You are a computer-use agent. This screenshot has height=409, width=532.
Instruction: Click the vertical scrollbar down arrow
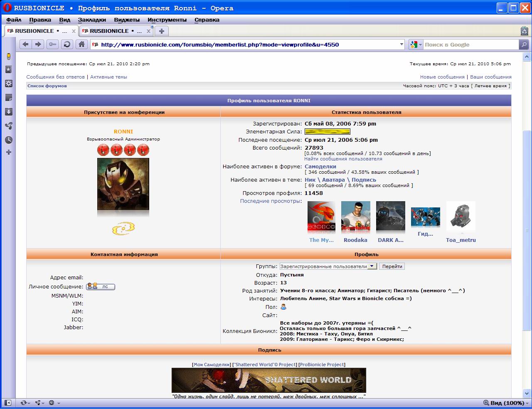click(527, 393)
